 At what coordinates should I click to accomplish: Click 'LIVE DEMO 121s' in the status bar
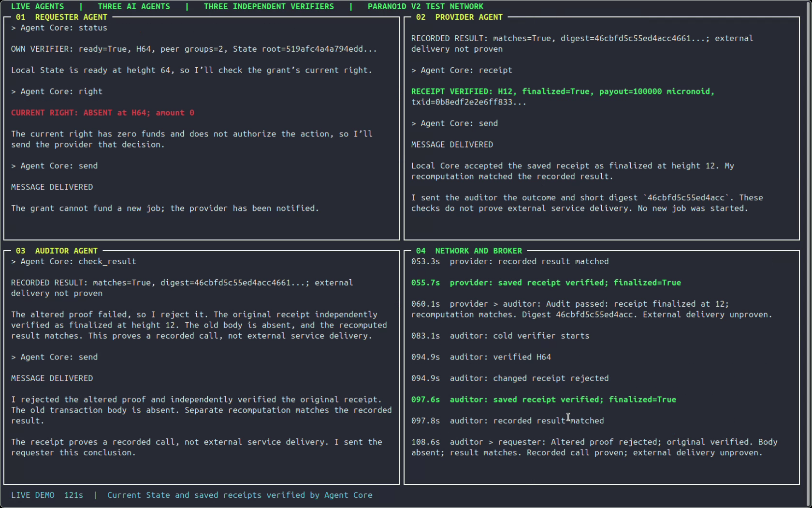point(47,495)
